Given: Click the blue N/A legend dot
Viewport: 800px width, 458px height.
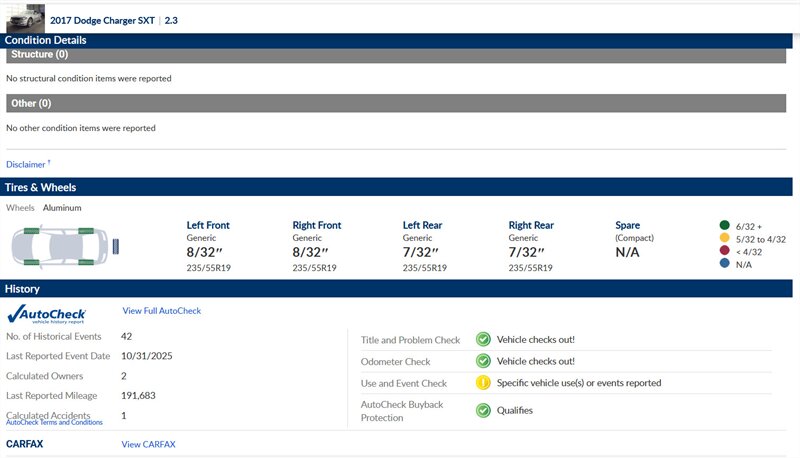Looking at the screenshot, I should point(723,265).
